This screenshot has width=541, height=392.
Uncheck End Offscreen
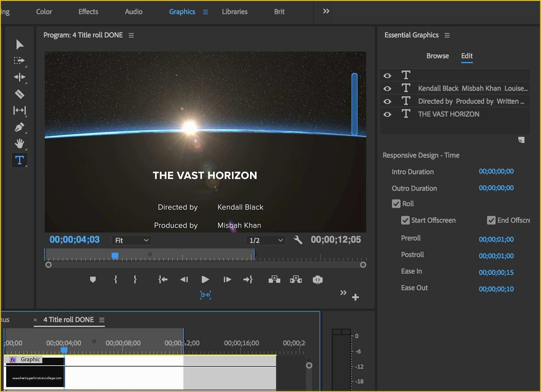point(491,220)
